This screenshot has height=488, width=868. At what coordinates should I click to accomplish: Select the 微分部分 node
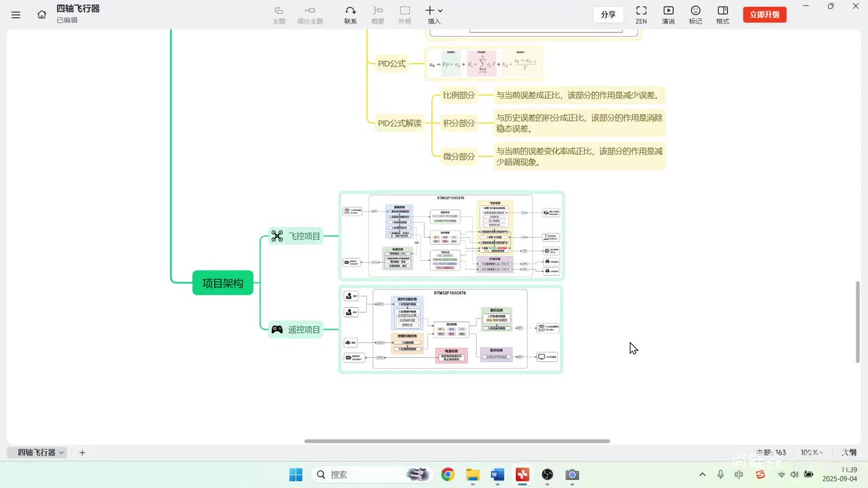[x=459, y=156]
